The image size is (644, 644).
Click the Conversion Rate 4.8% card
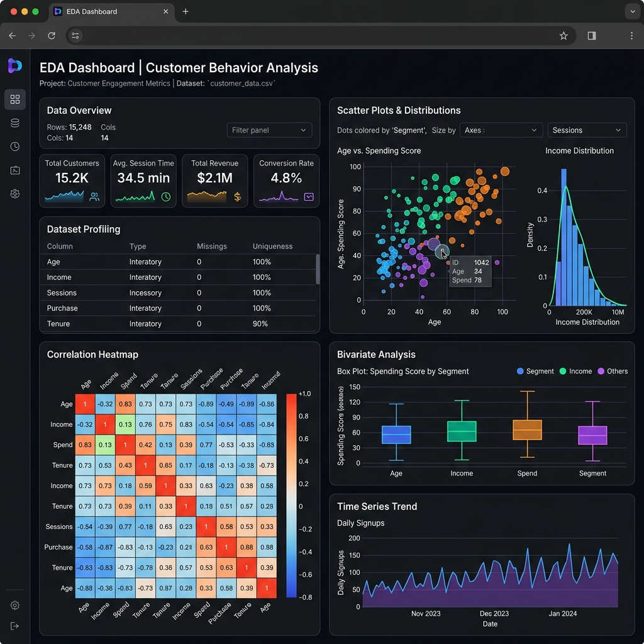coord(286,180)
